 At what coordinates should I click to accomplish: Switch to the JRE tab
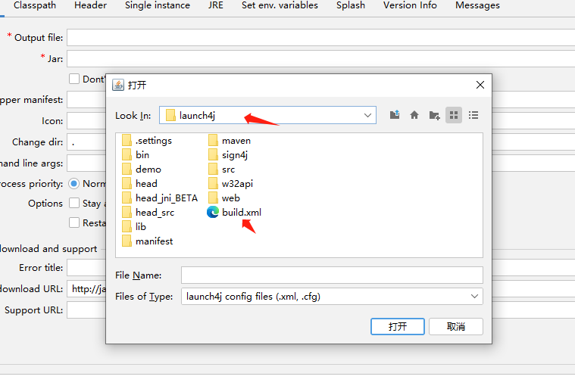(216, 5)
